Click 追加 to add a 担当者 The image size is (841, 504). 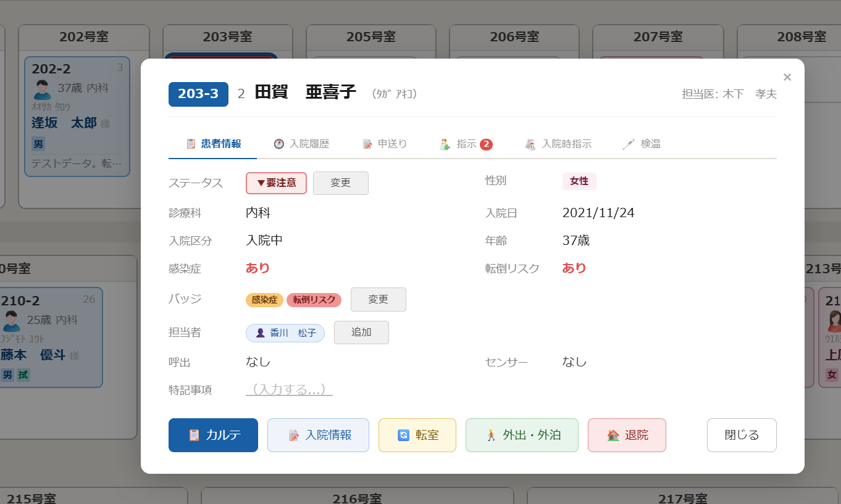[x=361, y=333]
